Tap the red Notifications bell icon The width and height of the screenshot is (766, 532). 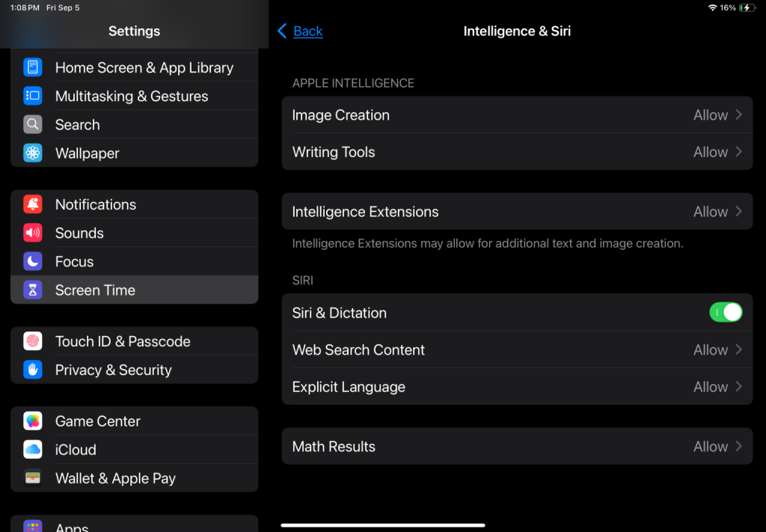[x=32, y=204]
